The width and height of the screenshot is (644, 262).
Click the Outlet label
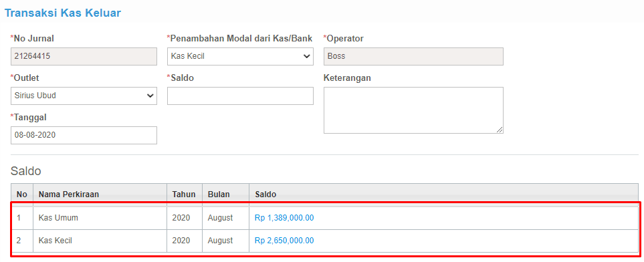tap(25, 78)
